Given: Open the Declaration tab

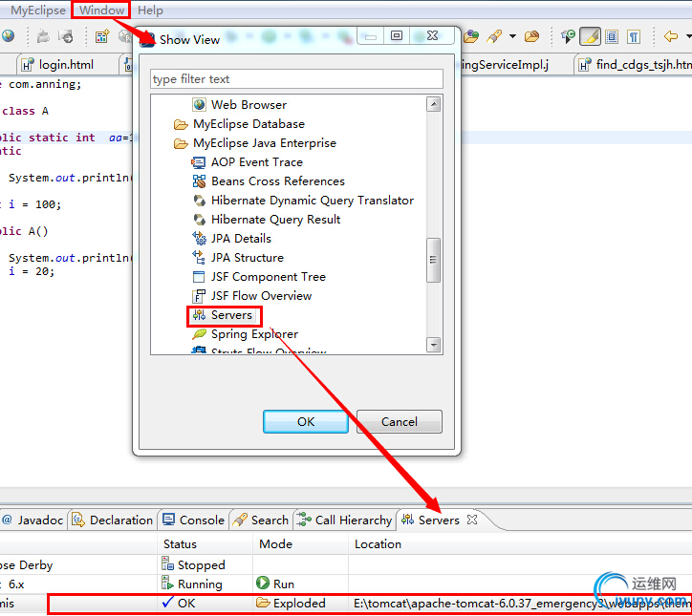Looking at the screenshot, I should 113,520.
